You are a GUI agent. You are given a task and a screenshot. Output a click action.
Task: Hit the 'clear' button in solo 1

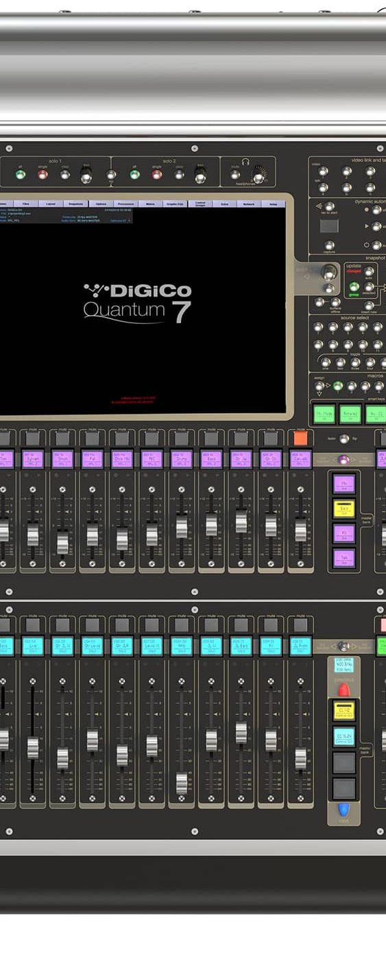point(65,174)
